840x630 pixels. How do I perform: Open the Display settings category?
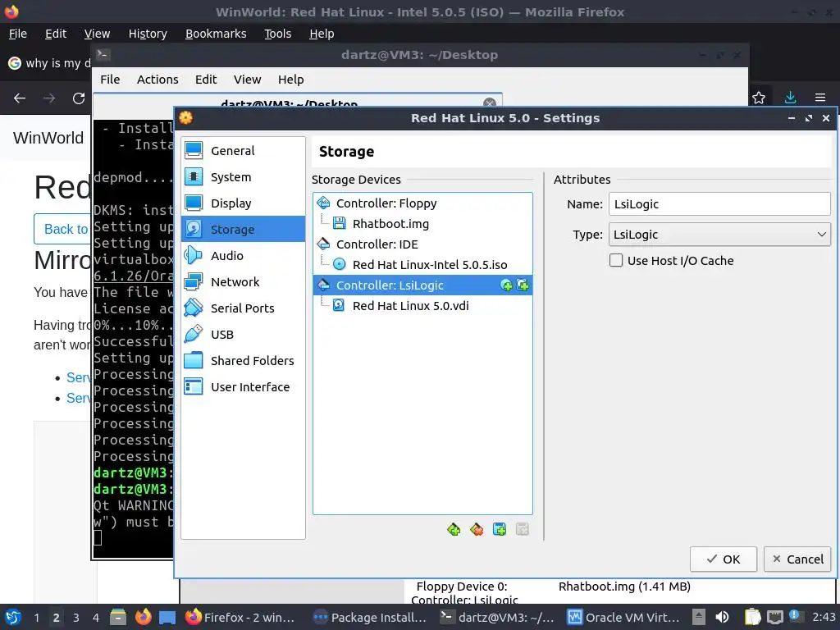point(243,203)
